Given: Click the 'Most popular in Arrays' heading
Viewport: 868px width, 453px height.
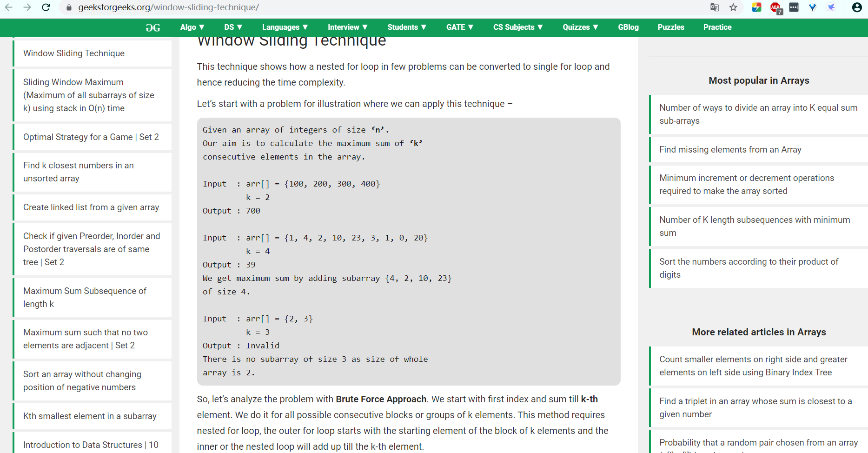Looking at the screenshot, I should point(759,80).
